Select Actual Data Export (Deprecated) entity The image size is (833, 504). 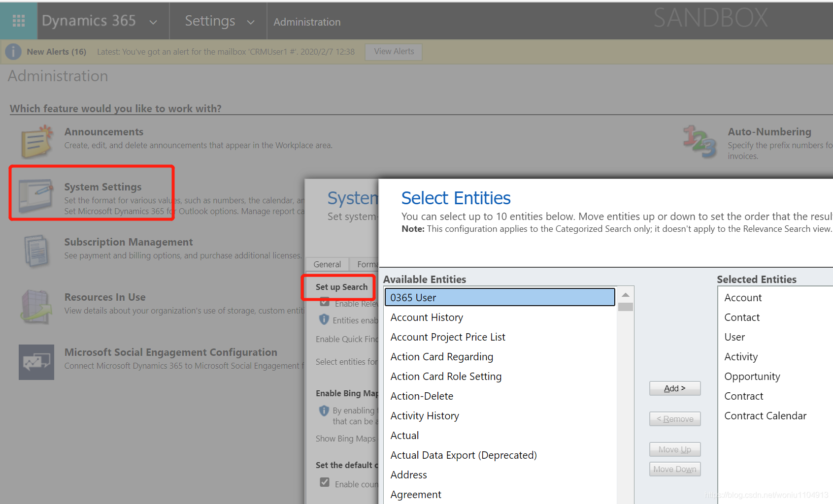coord(500,455)
